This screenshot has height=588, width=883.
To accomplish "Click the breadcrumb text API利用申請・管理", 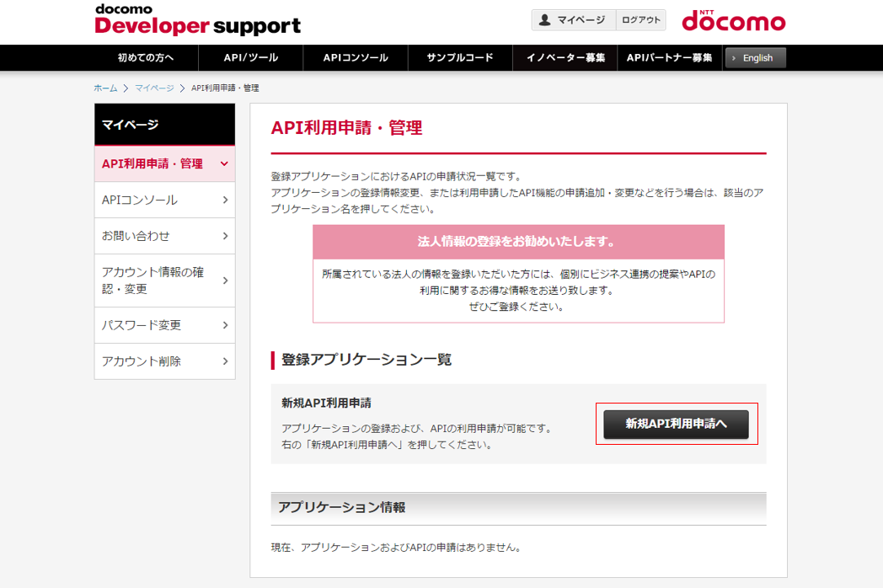I will coord(225,88).
